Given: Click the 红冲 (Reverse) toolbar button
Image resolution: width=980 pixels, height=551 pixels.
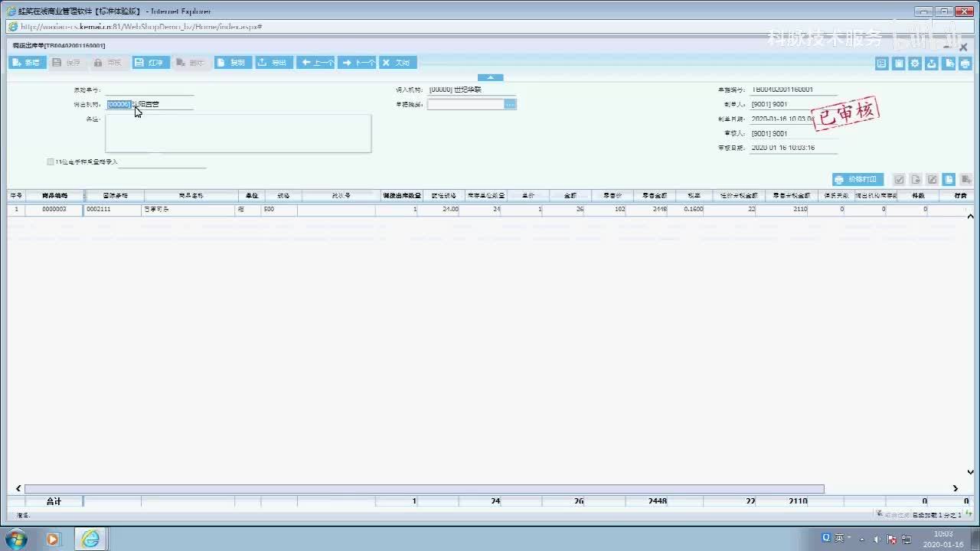Looking at the screenshot, I should (x=150, y=63).
